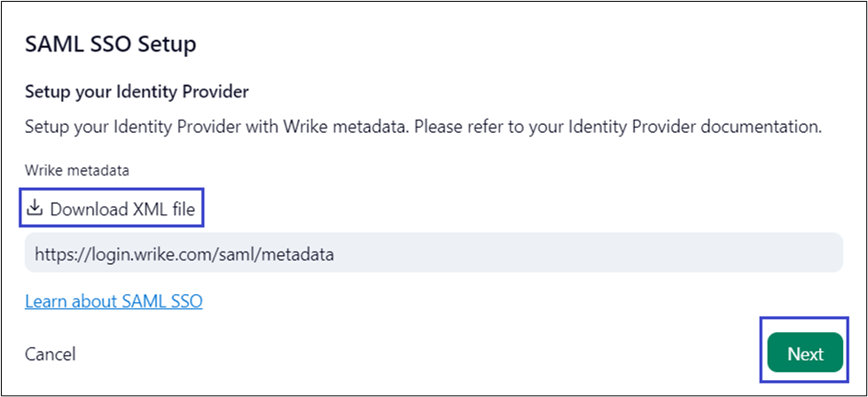Viewport: 868px width, 397px height.
Task: Open the Learn about SAML SSO link
Action: 113,301
